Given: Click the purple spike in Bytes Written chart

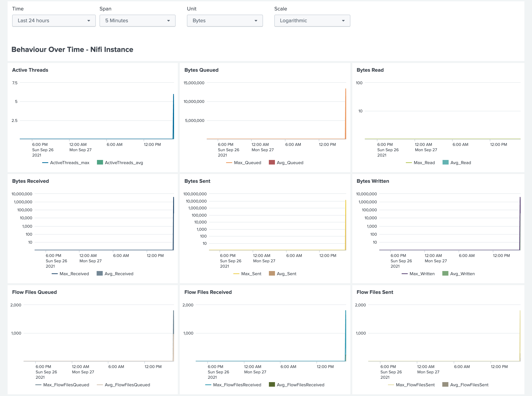Looking at the screenshot, I should coord(520,223).
